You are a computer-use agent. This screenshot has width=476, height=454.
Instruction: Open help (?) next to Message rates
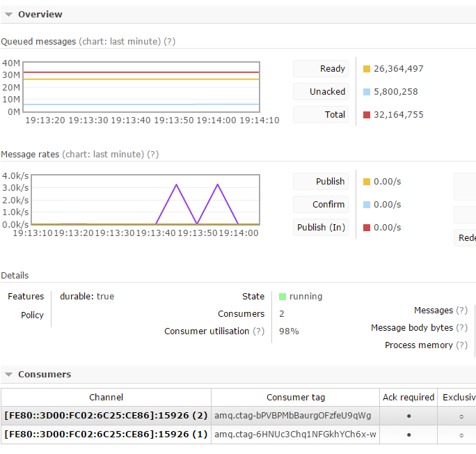point(152,155)
